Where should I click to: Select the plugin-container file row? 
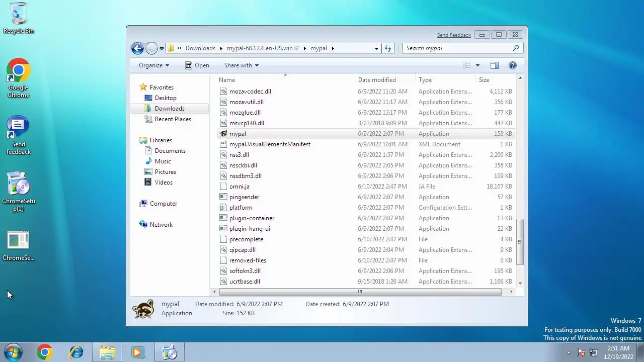pos(366,218)
